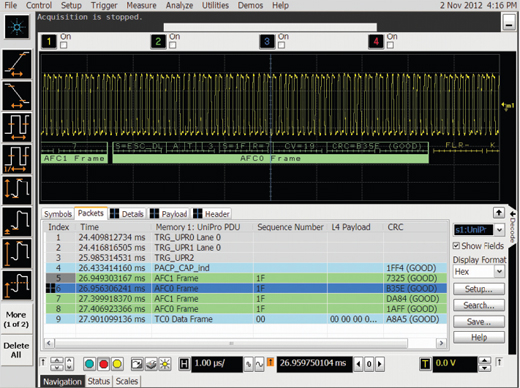520x388 pixels.
Task: Click the Search... button
Action: tap(479, 305)
